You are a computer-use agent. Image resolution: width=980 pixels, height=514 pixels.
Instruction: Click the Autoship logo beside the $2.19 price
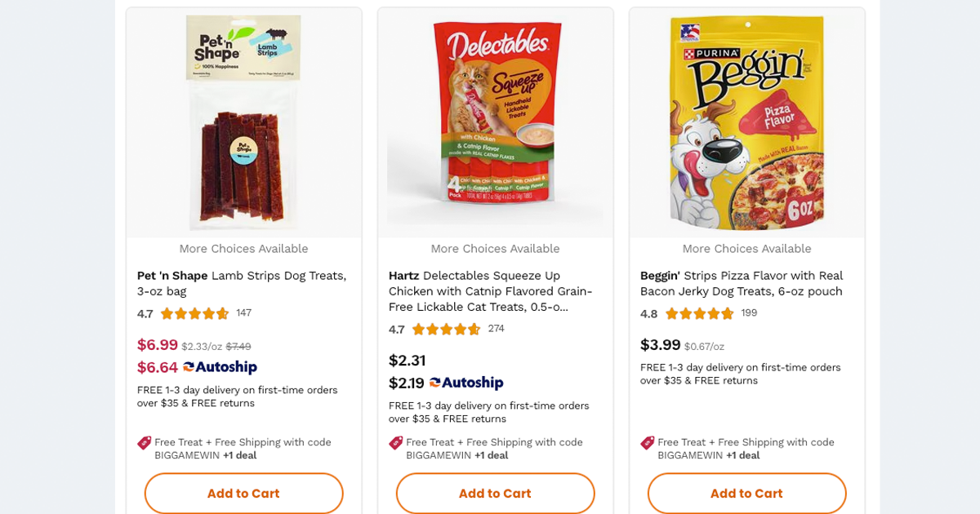click(466, 383)
